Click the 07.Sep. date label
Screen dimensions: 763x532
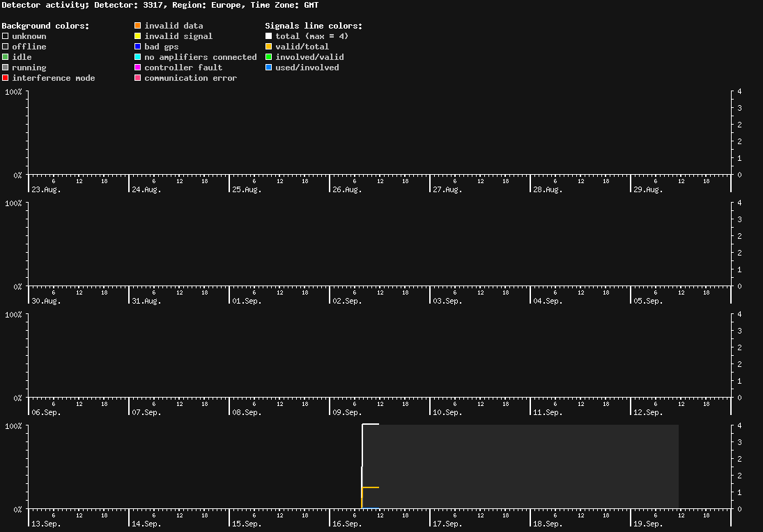(x=146, y=412)
